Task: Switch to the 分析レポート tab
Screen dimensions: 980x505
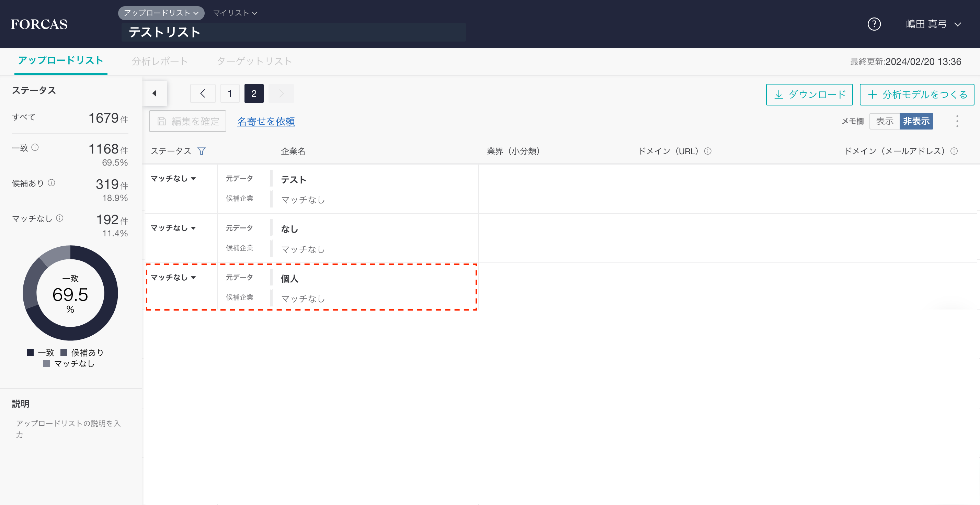Action: point(160,61)
